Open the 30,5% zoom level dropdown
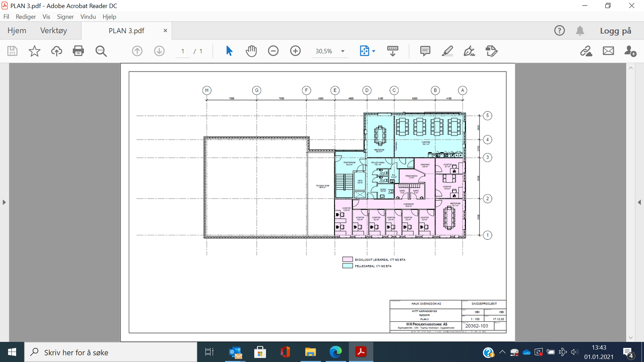This screenshot has height=362, width=644. pyautogui.click(x=343, y=51)
